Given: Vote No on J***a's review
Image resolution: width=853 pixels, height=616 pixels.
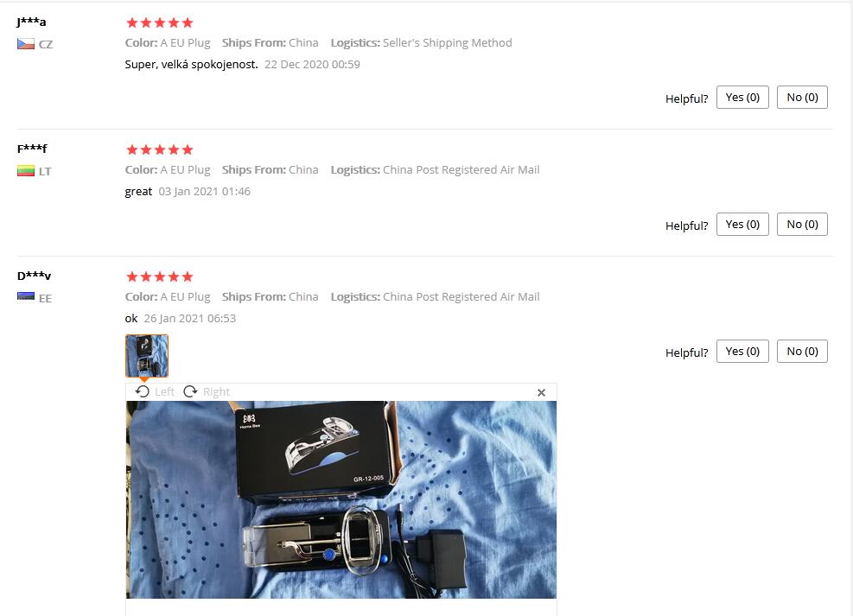Looking at the screenshot, I should point(802,98).
